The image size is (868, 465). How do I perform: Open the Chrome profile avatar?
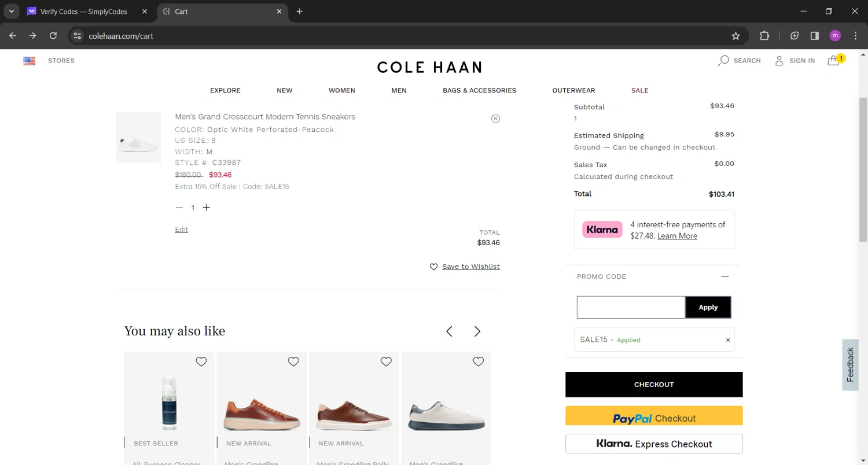pyautogui.click(x=835, y=36)
